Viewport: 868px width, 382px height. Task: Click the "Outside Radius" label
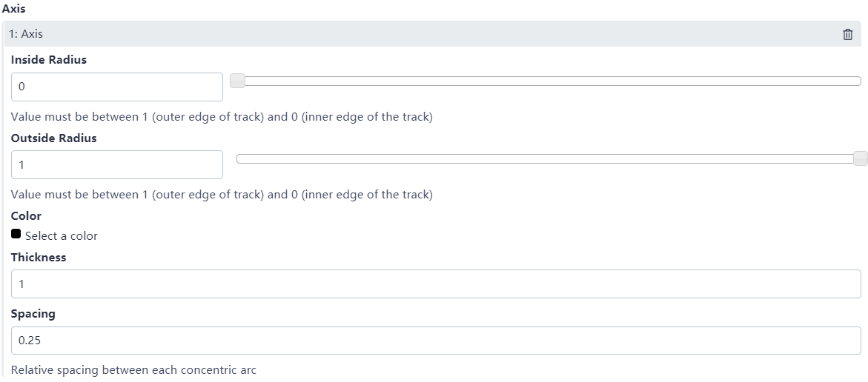click(54, 138)
